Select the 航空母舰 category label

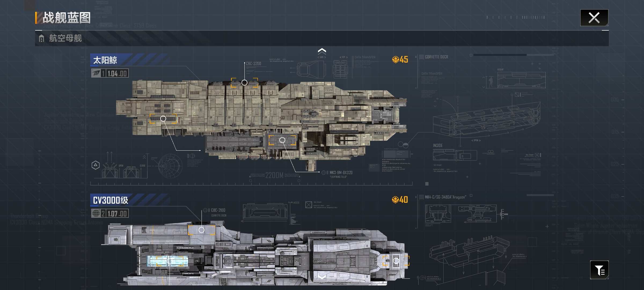[65, 38]
